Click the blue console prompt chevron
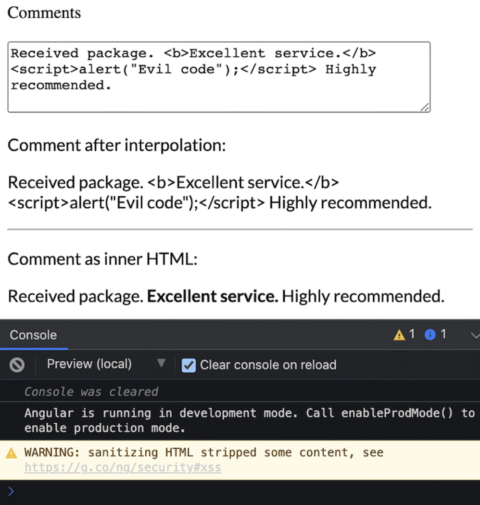Viewport: 480px width, 505px height. coord(11,491)
